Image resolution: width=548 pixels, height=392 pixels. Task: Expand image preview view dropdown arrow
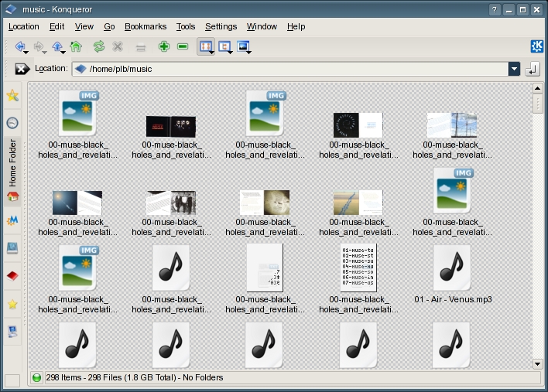pyautogui.click(x=248, y=53)
